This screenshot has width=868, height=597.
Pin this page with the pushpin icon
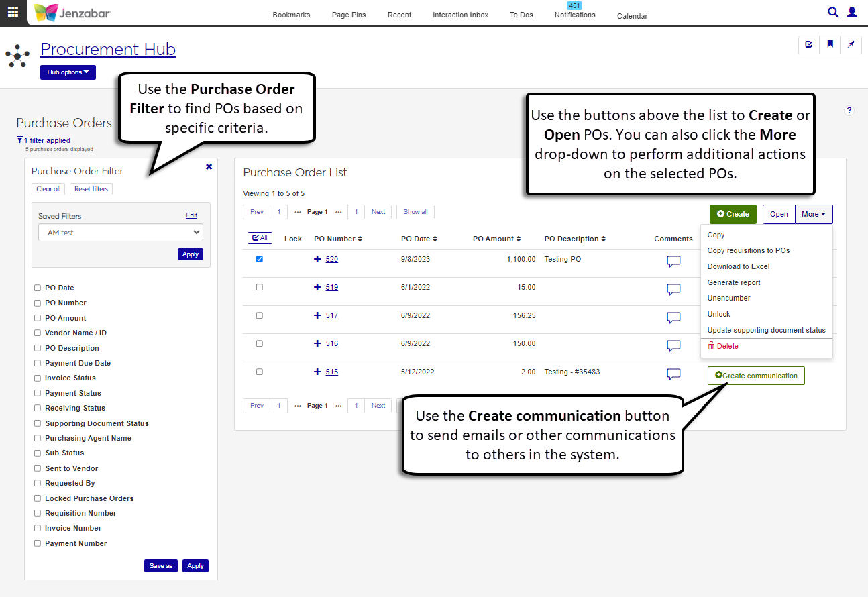pos(851,44)
